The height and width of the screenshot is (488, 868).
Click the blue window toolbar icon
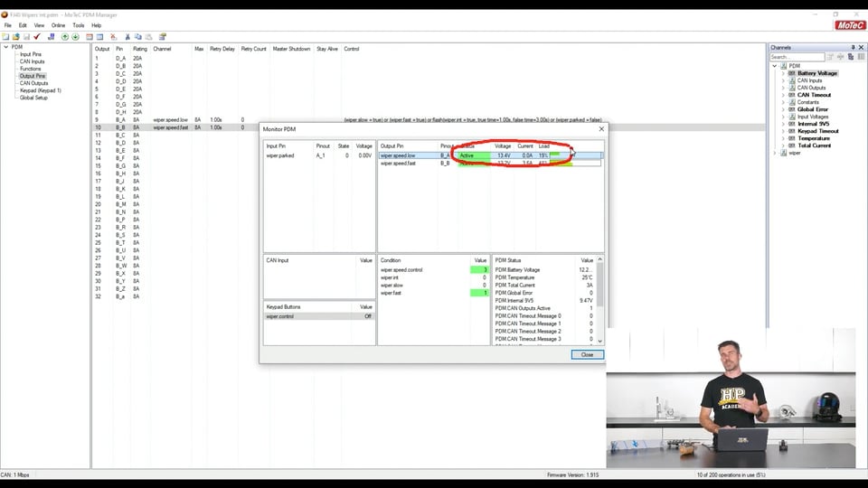(99, 36)
